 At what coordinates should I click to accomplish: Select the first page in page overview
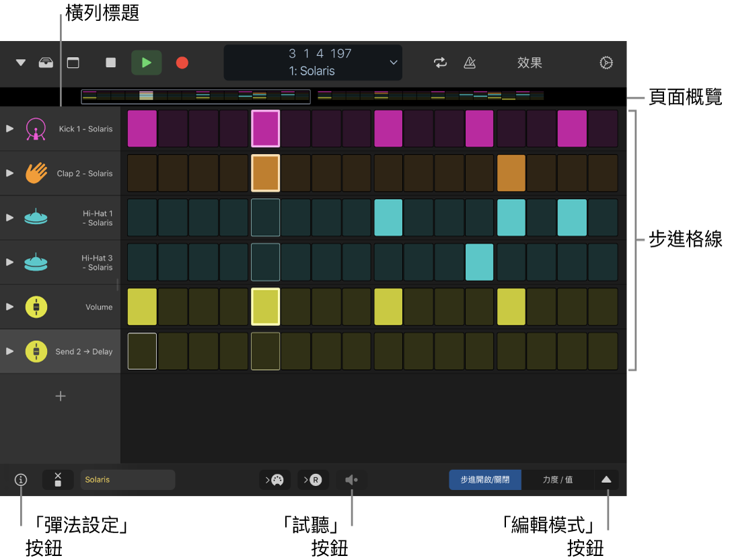click(x=196, y=96)
